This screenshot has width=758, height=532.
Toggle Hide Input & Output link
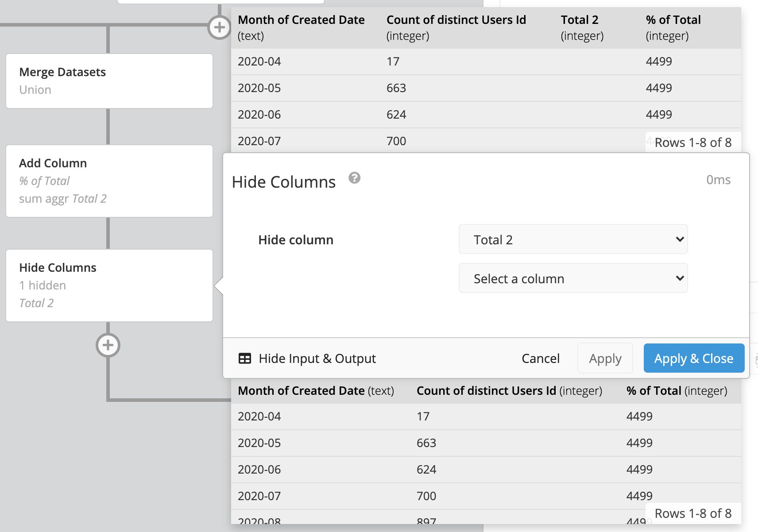(317, 359)
